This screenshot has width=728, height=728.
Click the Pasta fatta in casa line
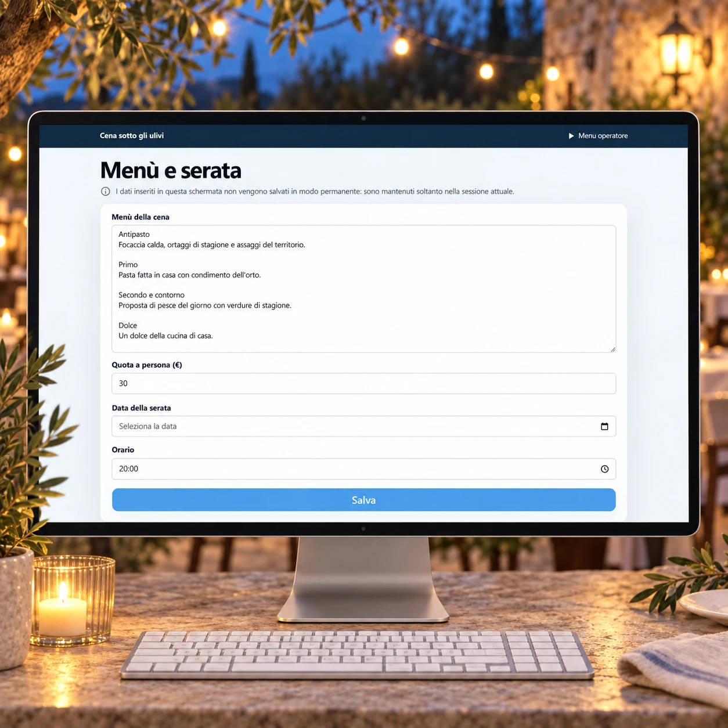click(190, 275)
